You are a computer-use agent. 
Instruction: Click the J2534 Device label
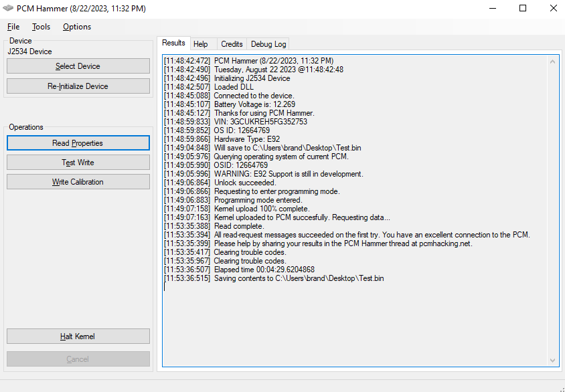tap(30, 52)
